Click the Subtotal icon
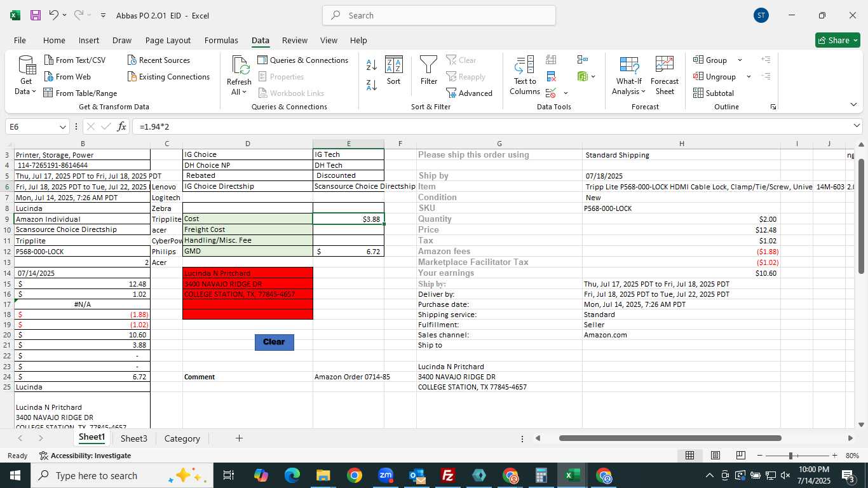Viewport: 868px width, 488px height. click(x=714, y=93)
